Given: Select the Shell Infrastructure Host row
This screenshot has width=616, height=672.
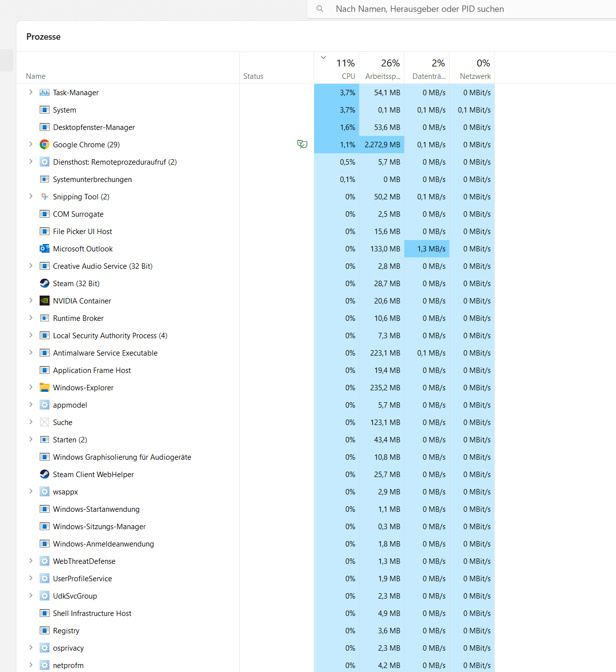Looking at the screenshot, I should 255,613.
